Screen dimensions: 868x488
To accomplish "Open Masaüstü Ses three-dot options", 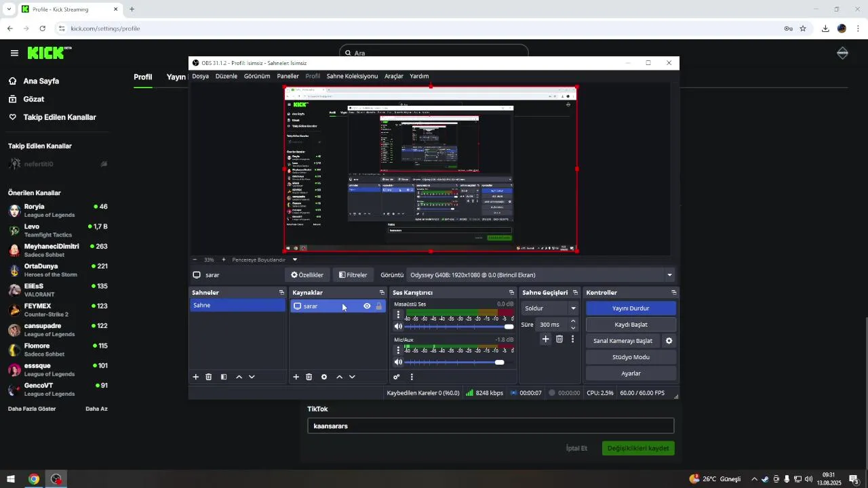I will (398, 314).
